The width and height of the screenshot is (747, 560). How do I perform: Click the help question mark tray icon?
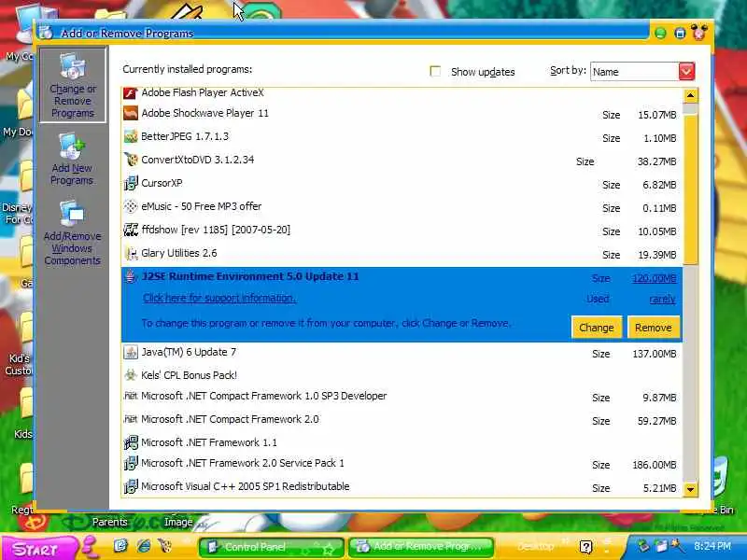coord(586,546)
